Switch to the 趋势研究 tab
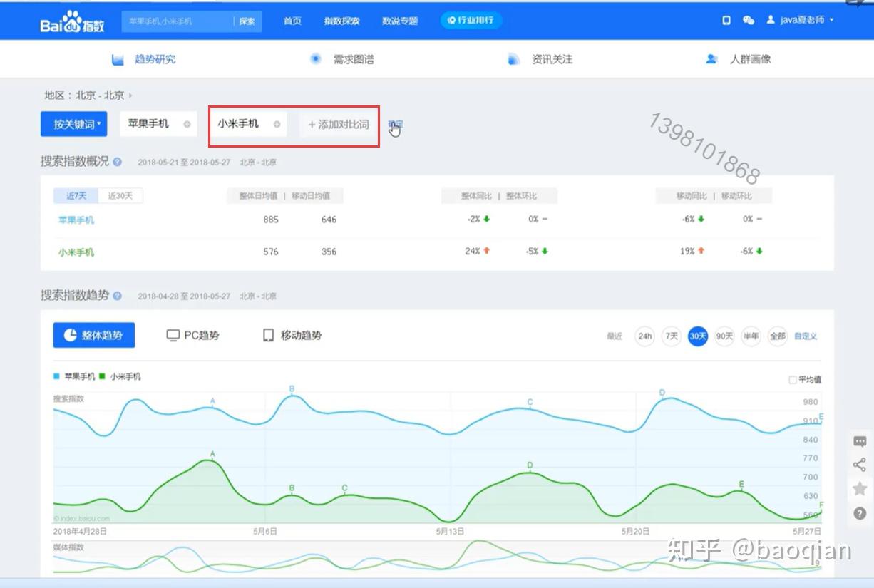Image resolution: width=874 pixels, height=588 pixels. click(x=144, y=60)
